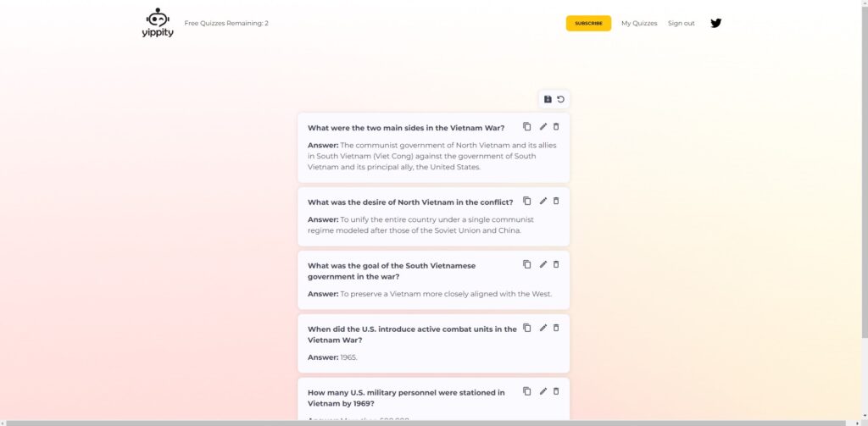868x426 pixels.
Task: Delete the 'desire of North Vietnam' question
Action: pyautogui.click(x=556, y=201)
